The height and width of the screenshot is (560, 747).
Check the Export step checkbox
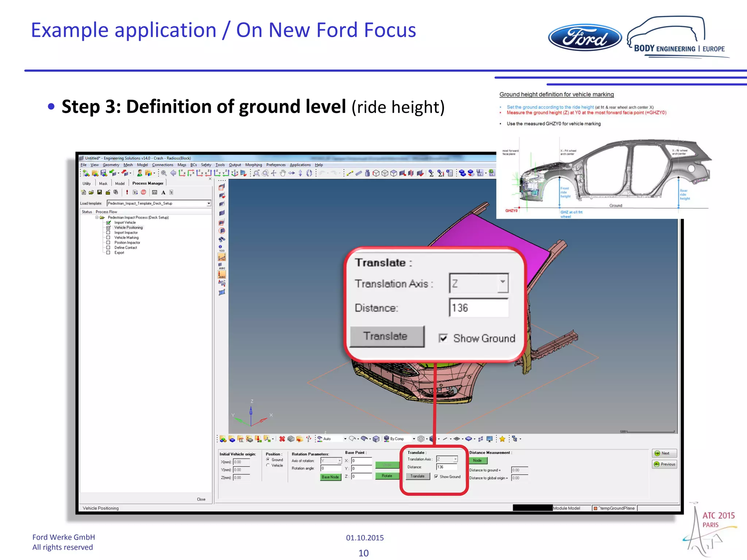point(108,253)
